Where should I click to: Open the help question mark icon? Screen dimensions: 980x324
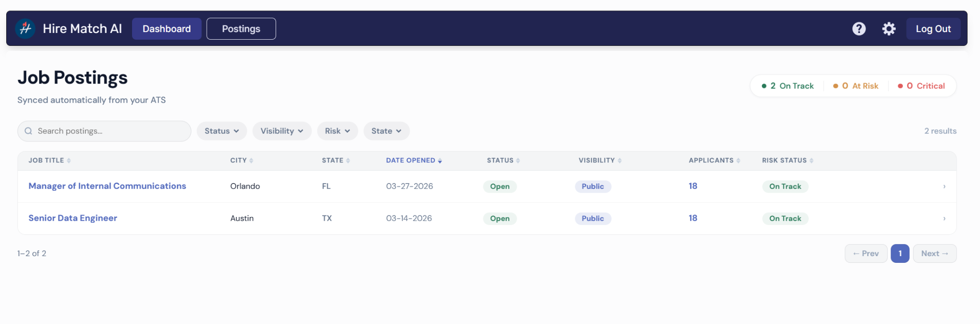tap(859, 29)
